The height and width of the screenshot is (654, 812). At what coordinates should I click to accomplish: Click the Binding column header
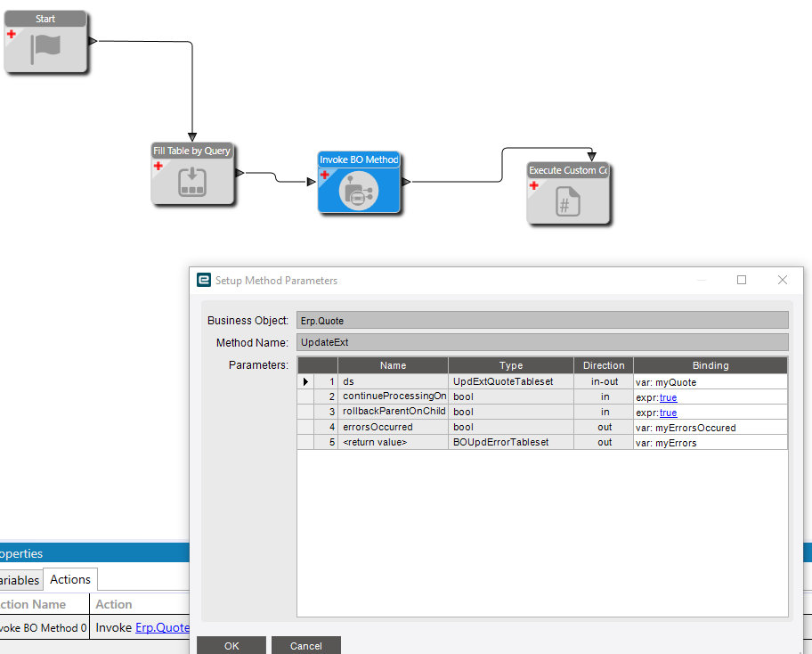(710, 365)
